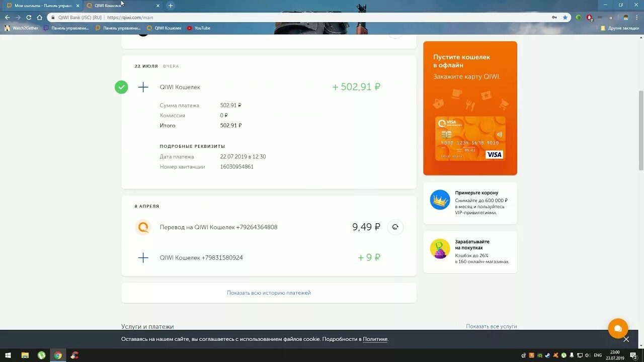Go back to the previous page
The image size is (644, 362).
click(x=7, y=17)
